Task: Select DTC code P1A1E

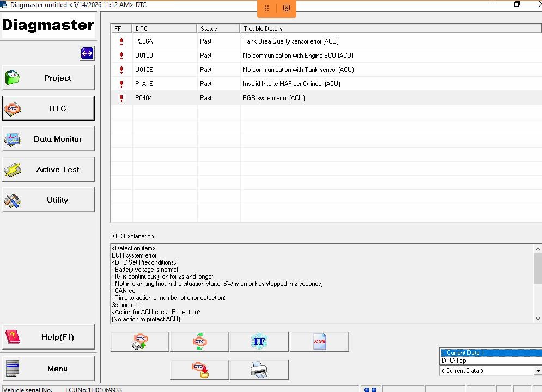Action: click(x=144, y=84)
